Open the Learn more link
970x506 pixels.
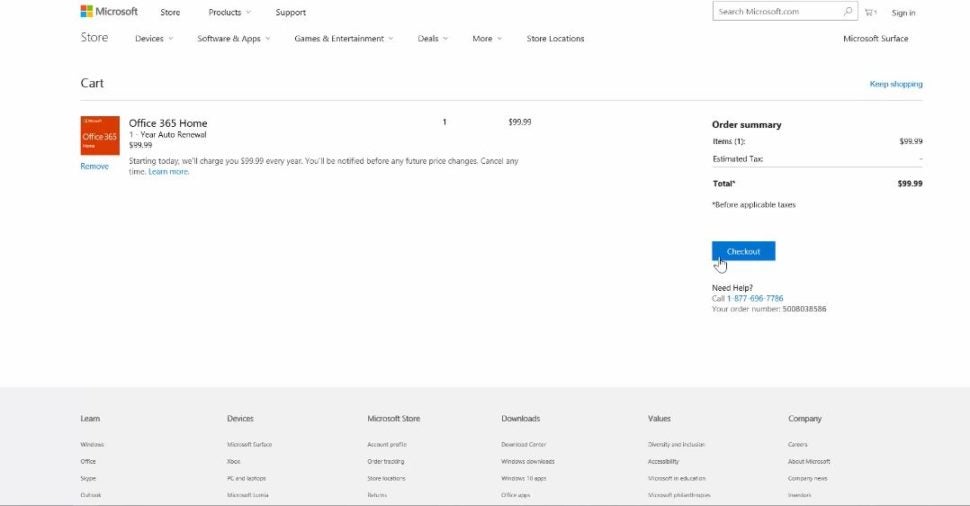coord(168,171)
